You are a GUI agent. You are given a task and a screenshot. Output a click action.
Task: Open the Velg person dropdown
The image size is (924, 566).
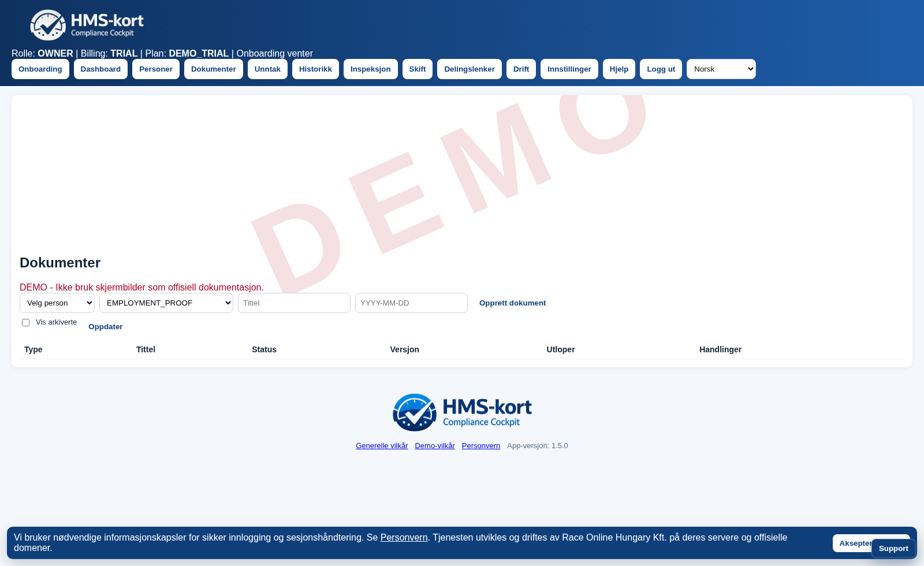[57, 303]
